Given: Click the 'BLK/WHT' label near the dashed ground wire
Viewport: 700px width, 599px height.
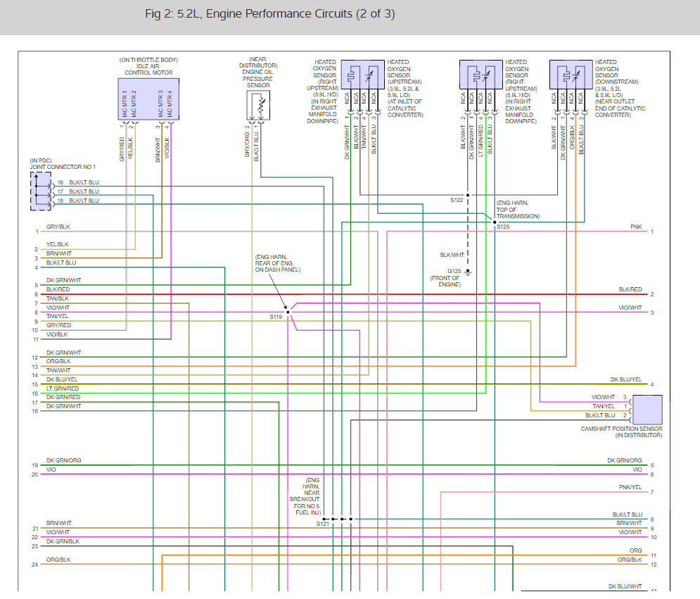Looking at the screenshot, I should 452,255.
